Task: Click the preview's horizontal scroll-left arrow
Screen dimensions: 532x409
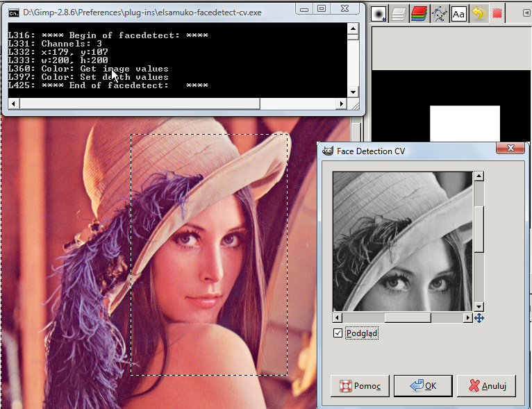Action: click(x=338, y=318)
